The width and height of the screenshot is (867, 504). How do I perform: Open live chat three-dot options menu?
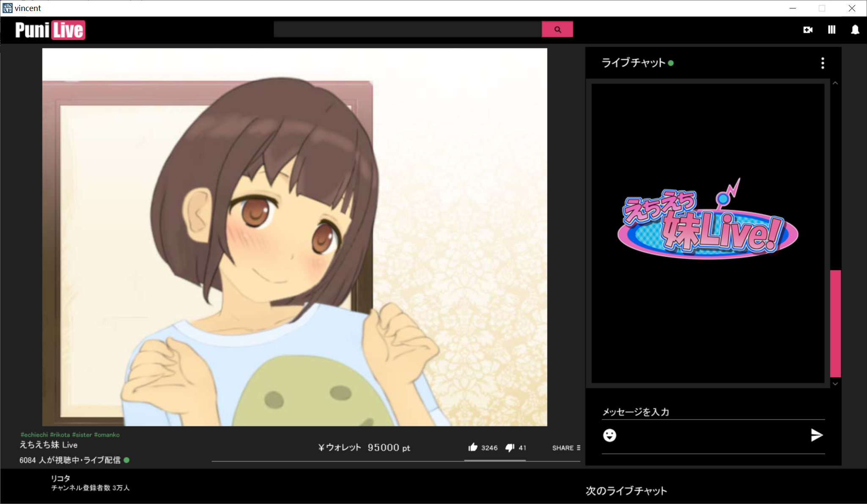click(x=822, y=63)
